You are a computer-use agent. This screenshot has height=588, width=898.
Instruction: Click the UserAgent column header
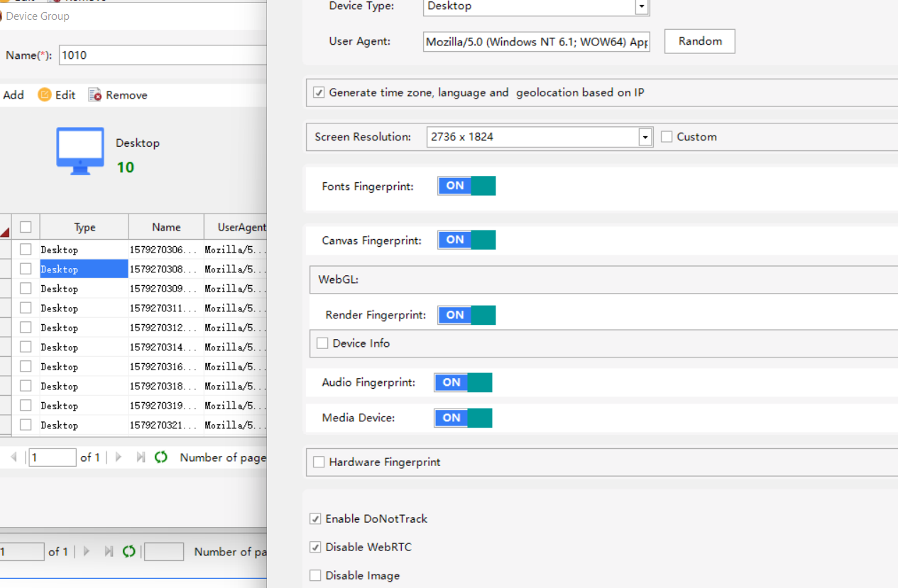coord(236,227)
